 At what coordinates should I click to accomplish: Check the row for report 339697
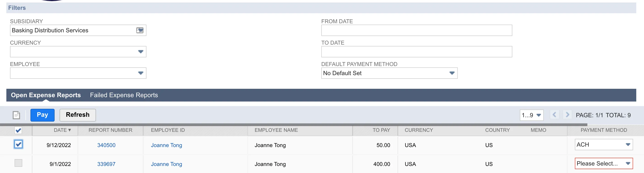pos(18,163)
